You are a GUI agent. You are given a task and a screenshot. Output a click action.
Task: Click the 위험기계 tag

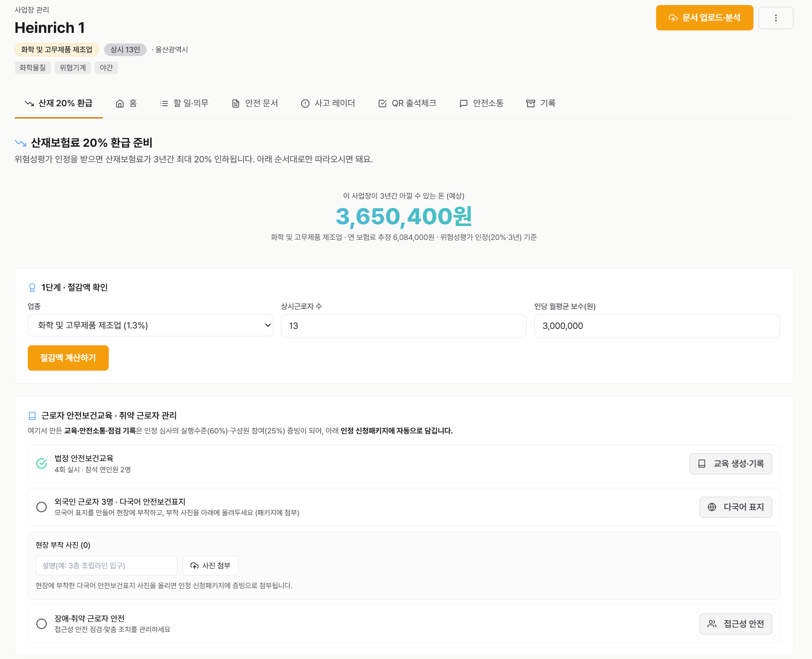click(x=73, y=68)
